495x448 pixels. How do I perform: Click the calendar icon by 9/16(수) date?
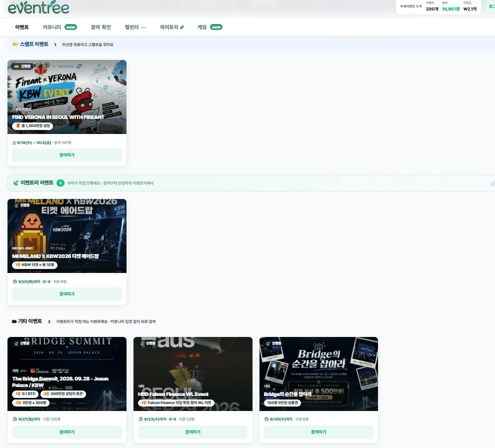(14, 142)
